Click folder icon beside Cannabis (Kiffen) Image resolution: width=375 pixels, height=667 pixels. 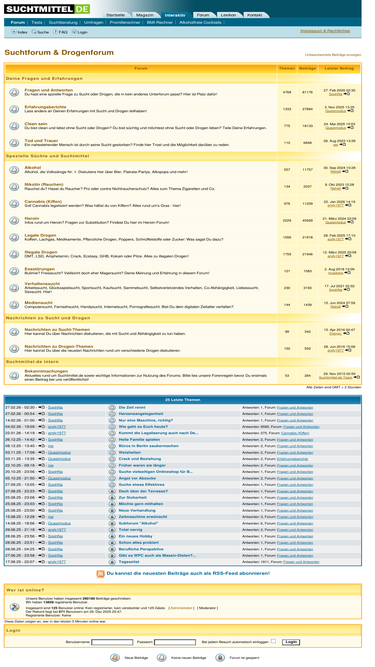click(14, 204)
